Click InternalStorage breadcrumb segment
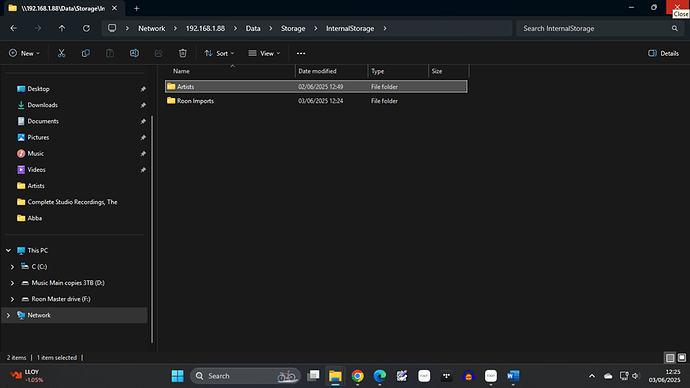This screenshot has width=690, height=388. pos(350,28)
